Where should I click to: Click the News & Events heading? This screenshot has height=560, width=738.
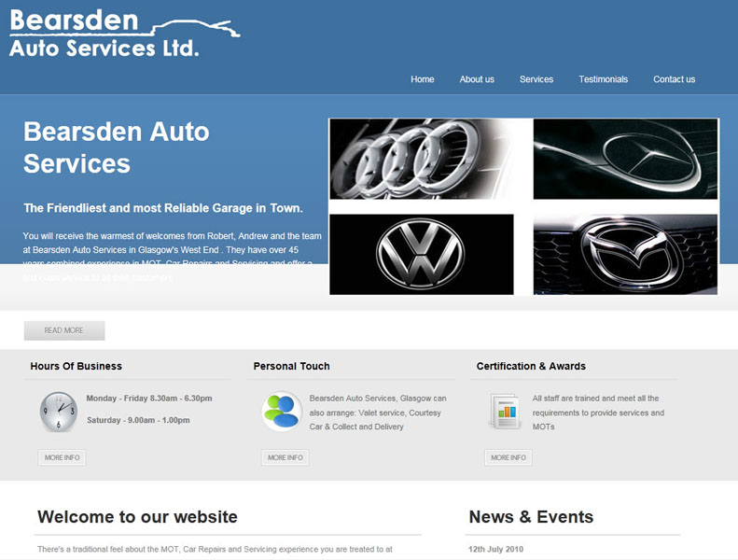tap(531, 517)
